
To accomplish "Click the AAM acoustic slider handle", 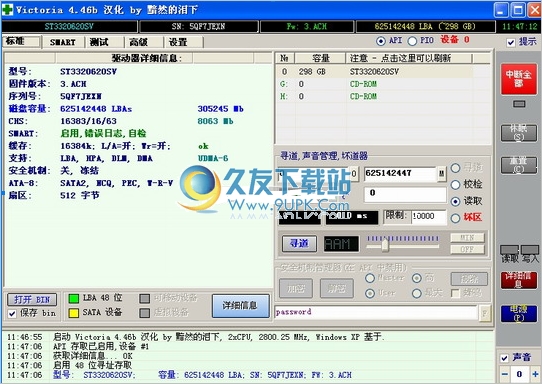I will (385, 245).
